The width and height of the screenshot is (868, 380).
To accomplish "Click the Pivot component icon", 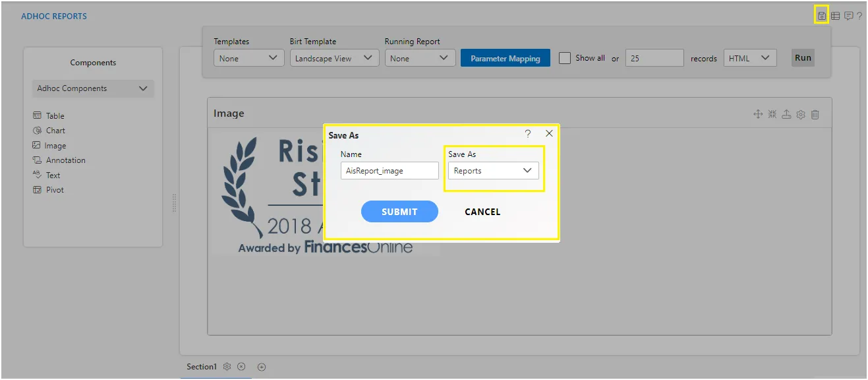I will (37, 190).
